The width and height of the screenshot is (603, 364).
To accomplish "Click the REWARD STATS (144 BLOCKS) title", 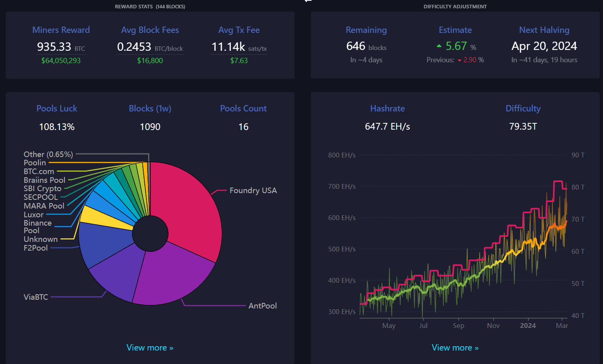I will click(x=150, y=7).
